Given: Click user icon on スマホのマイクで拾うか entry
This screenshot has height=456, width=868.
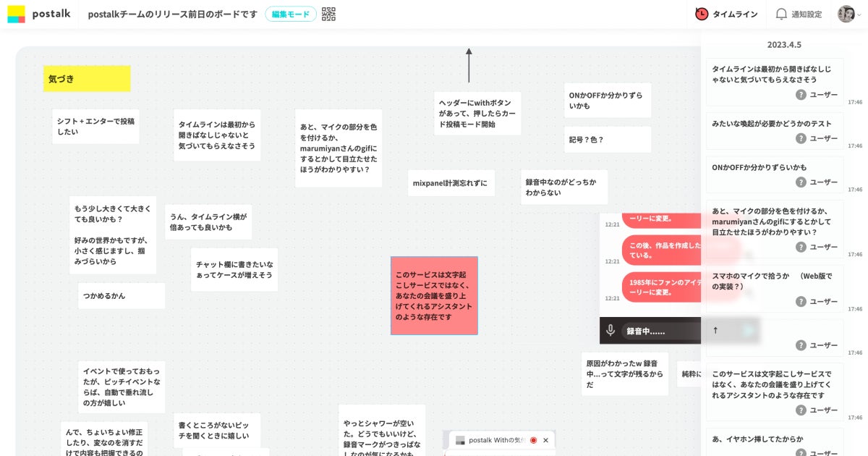Looking at the screenshot, I should pos(801,301).
